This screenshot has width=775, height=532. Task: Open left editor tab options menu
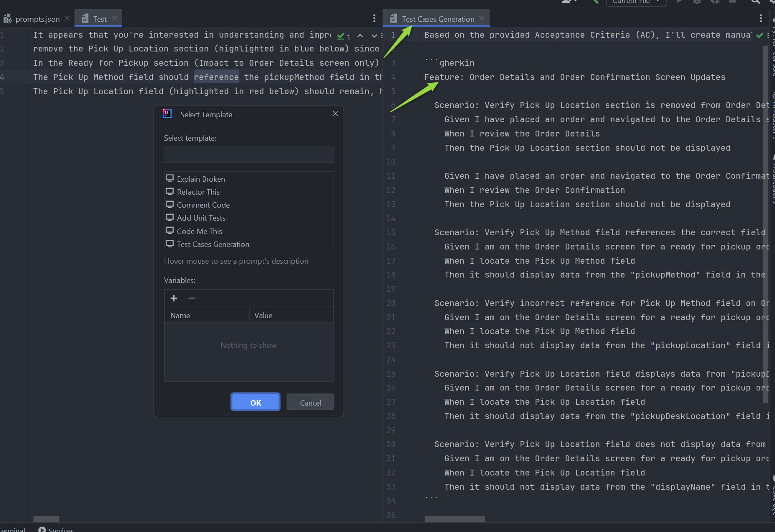[374, 18]
